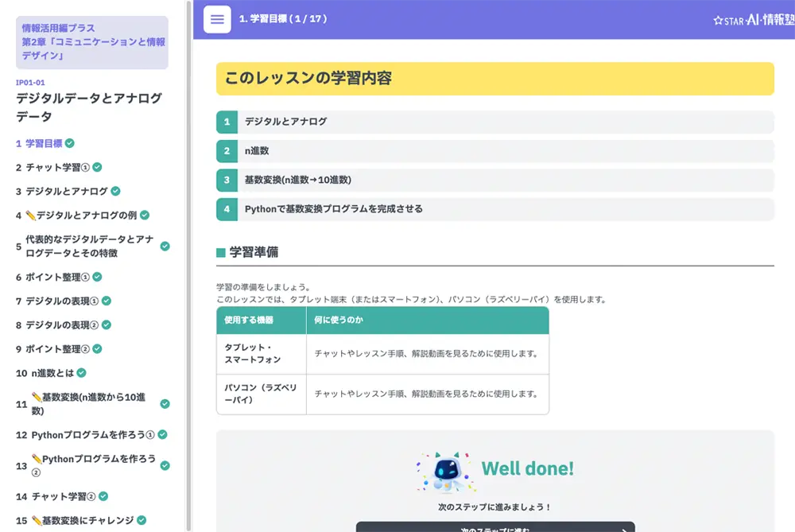Click checkmark beside 代表的なデジタルデータ item
The image size is (795, 532).
click(x=165, y=246)
